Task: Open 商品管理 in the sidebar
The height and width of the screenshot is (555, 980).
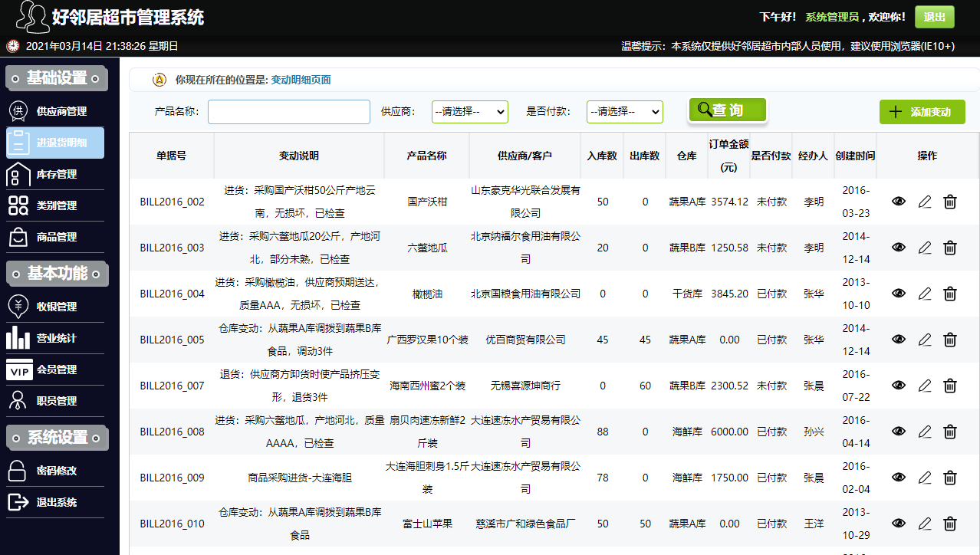Action: (55, 237)
